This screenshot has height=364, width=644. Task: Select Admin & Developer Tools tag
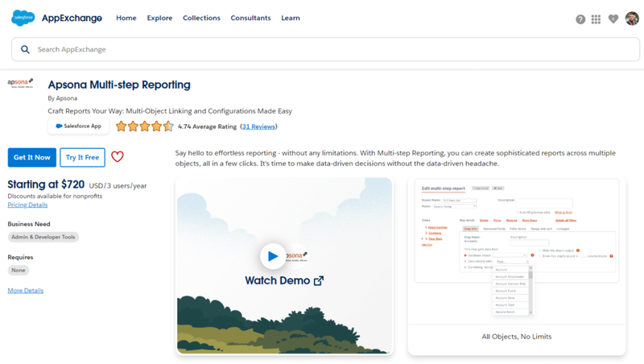click(43, 237)
